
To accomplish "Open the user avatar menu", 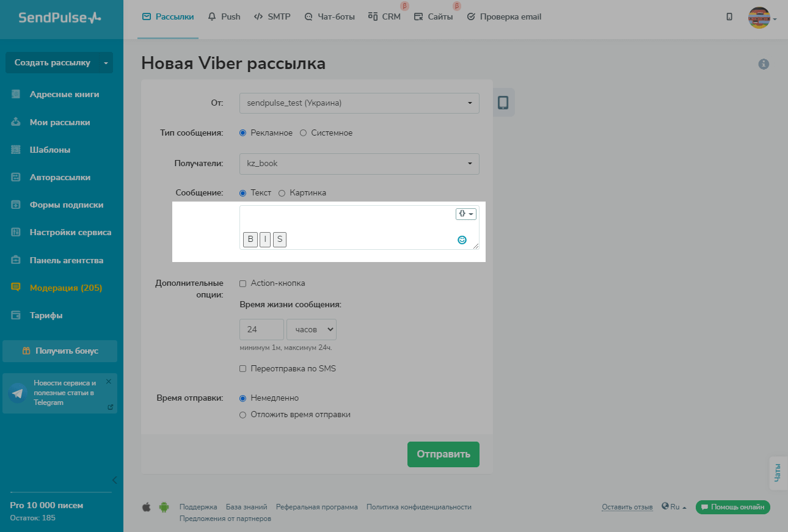I will tap(762, 18).
